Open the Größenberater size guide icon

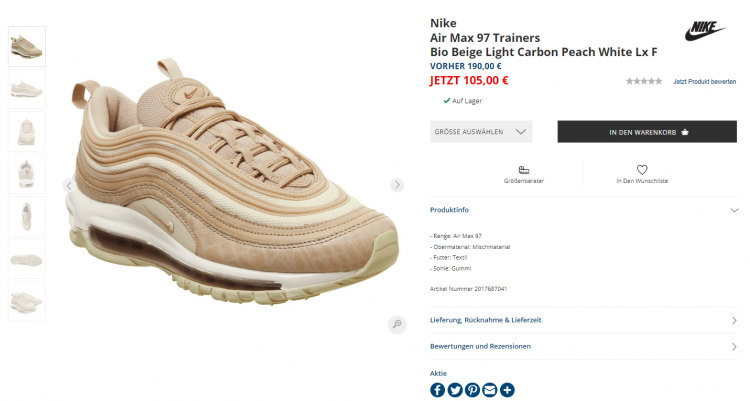524,170
